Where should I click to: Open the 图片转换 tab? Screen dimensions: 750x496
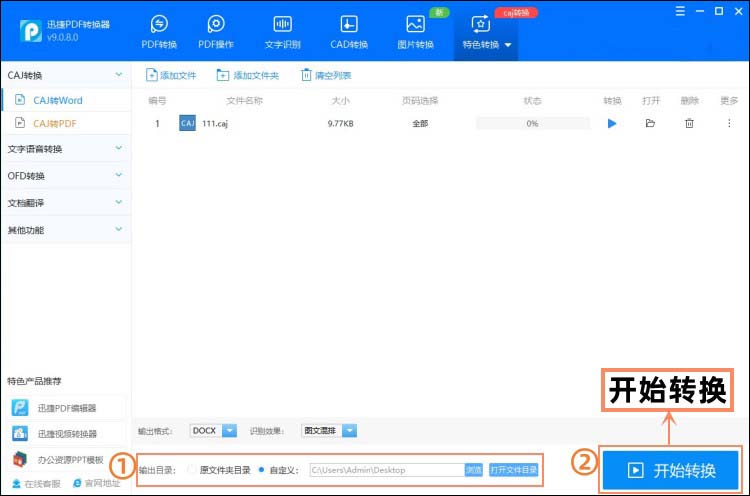415,32
